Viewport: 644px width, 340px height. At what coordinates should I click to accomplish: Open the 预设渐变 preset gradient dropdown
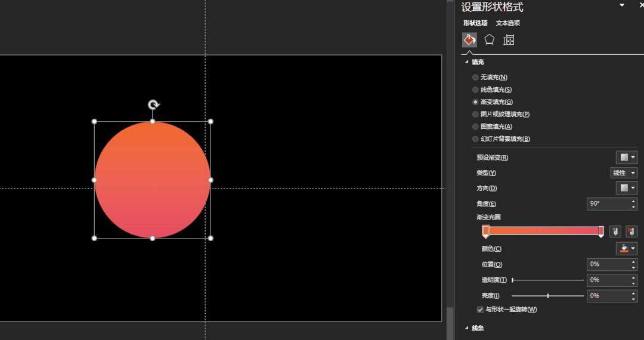click(626, 157)
